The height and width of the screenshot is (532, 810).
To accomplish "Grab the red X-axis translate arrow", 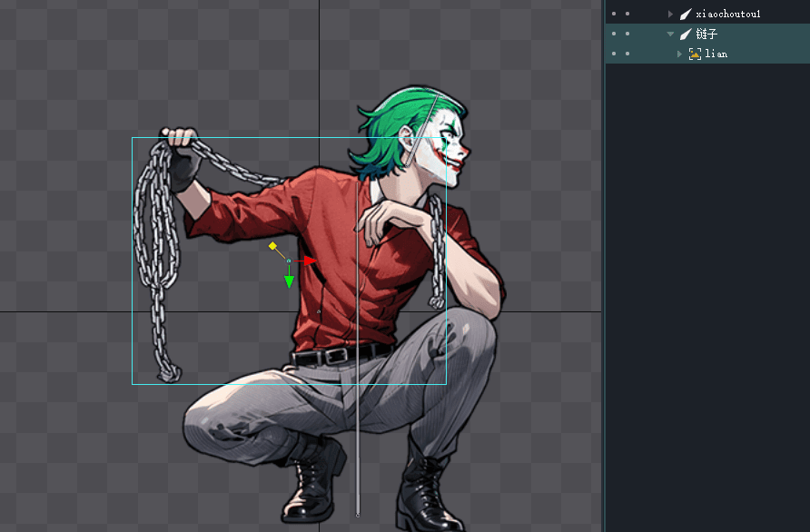I will pyautogui.click(x=309, y=261).
